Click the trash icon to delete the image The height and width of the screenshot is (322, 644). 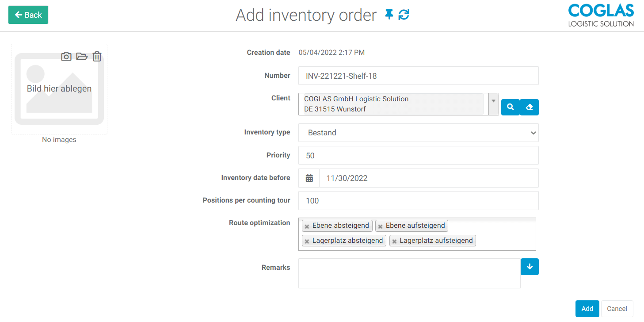point(97,57)
